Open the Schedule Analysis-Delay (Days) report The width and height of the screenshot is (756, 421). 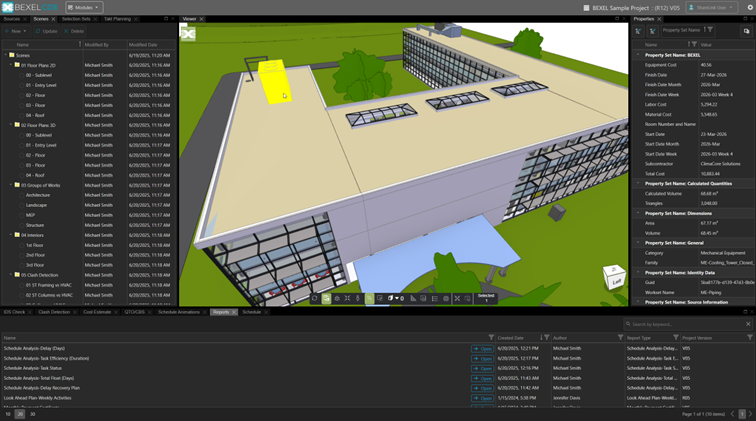(482, 348)
